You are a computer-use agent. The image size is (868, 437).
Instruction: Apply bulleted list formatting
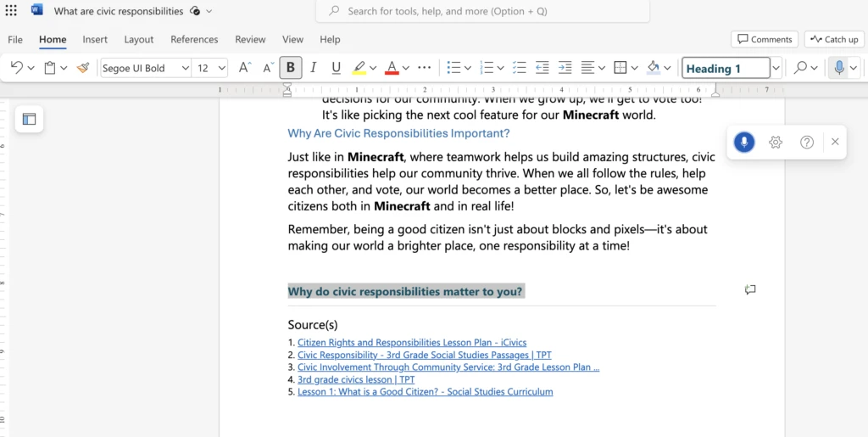[454, 68]
